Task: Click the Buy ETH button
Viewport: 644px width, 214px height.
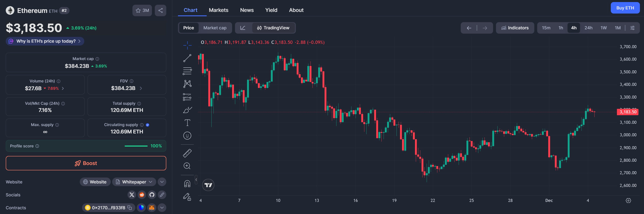Action: pyautogui.click(x=625, y=8)
